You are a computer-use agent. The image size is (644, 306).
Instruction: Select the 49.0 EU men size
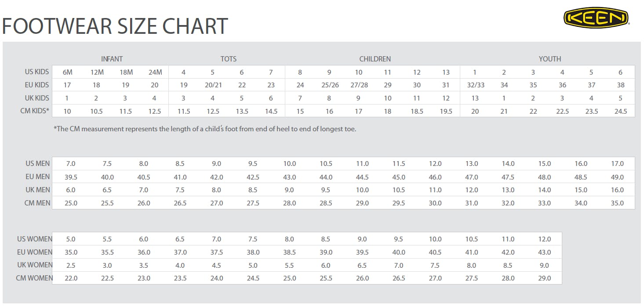[617, 177]
